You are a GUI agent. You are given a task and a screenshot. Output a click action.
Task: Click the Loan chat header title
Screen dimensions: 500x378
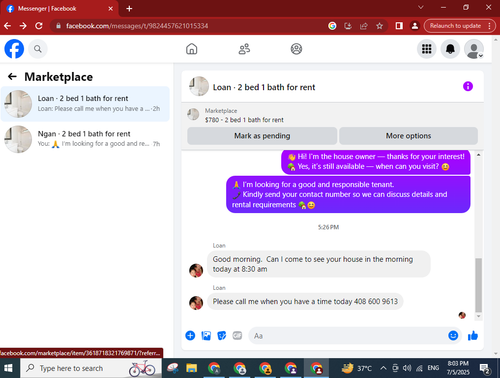(264, 87)
